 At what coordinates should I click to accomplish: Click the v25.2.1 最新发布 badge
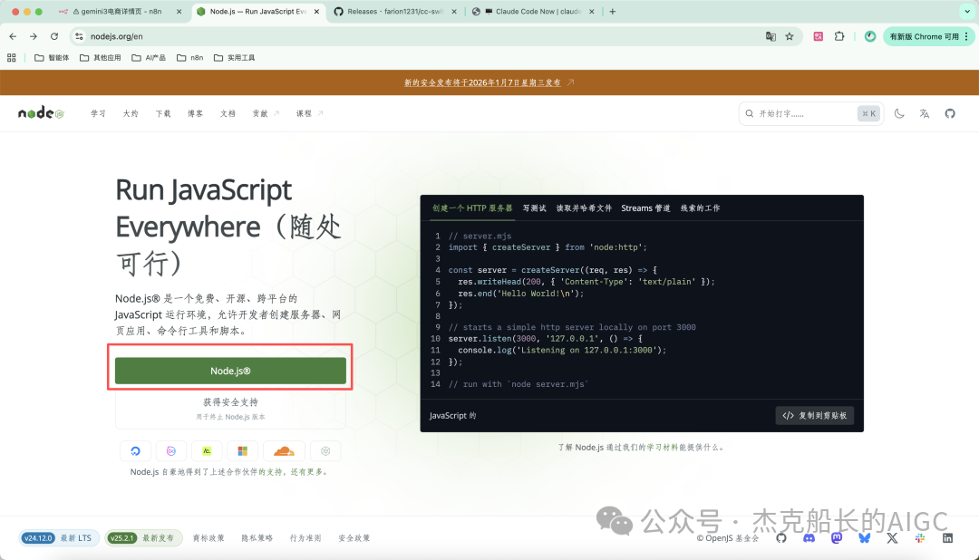(143, 538)
